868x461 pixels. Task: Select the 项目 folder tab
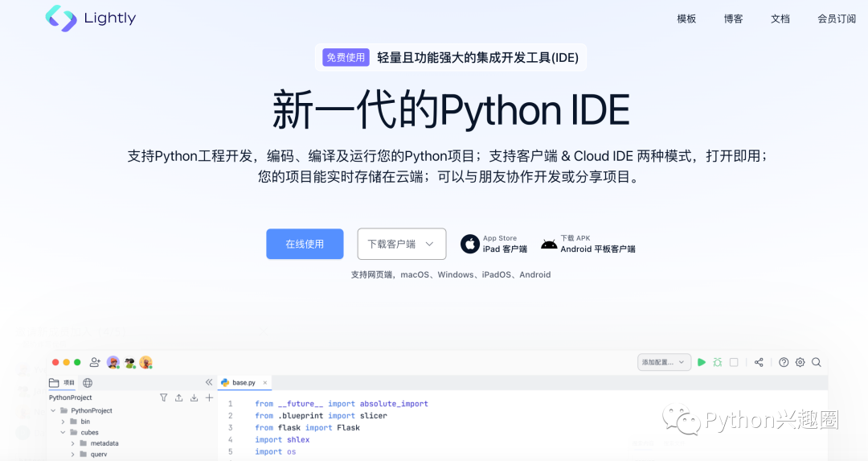coord(61,382)
